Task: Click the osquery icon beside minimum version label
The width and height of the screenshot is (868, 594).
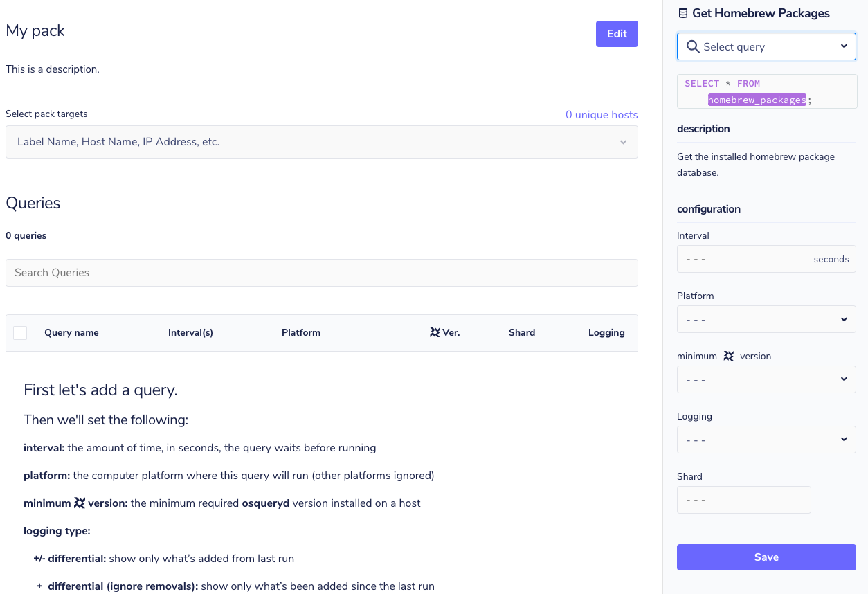Action: [x=728, y=356]
